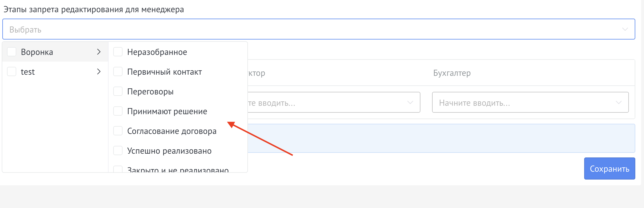
Task: Tick the Первичный контакт checkbox
Action: (118, 72)
